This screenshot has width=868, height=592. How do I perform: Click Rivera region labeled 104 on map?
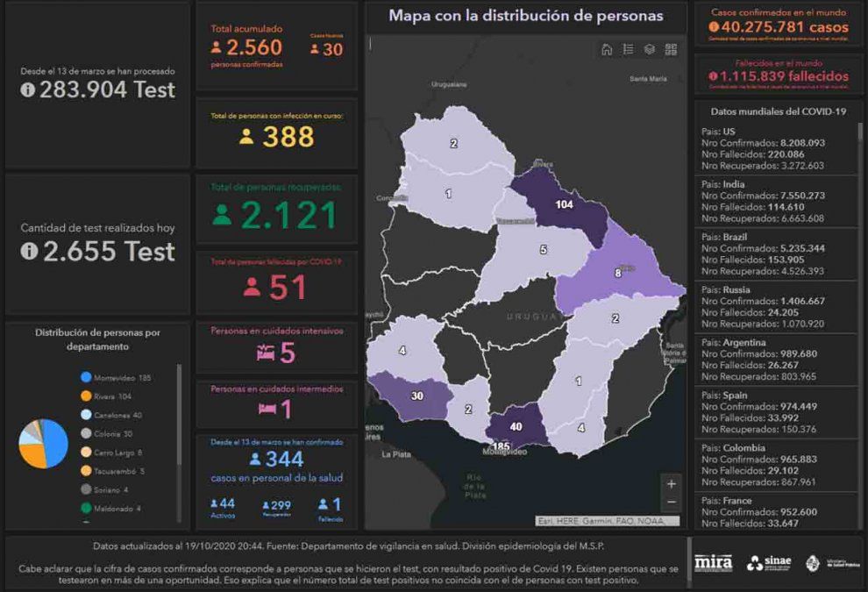point(564,203)
